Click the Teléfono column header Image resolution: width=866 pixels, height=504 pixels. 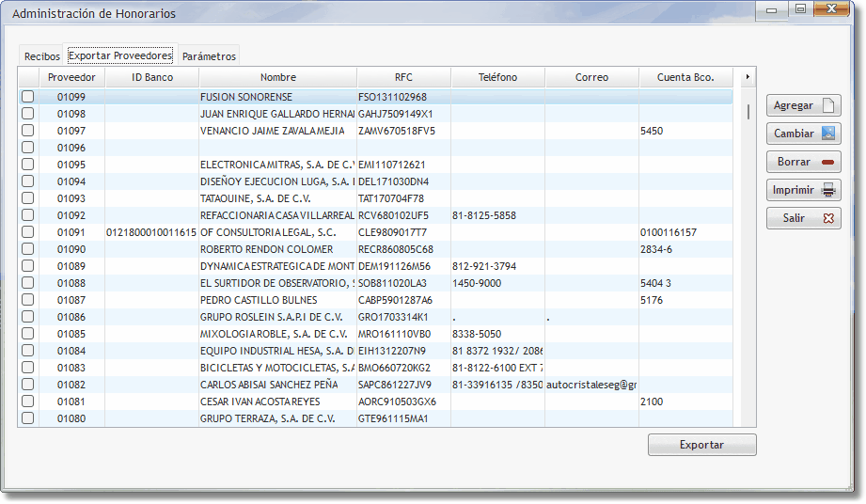point(497,77)
